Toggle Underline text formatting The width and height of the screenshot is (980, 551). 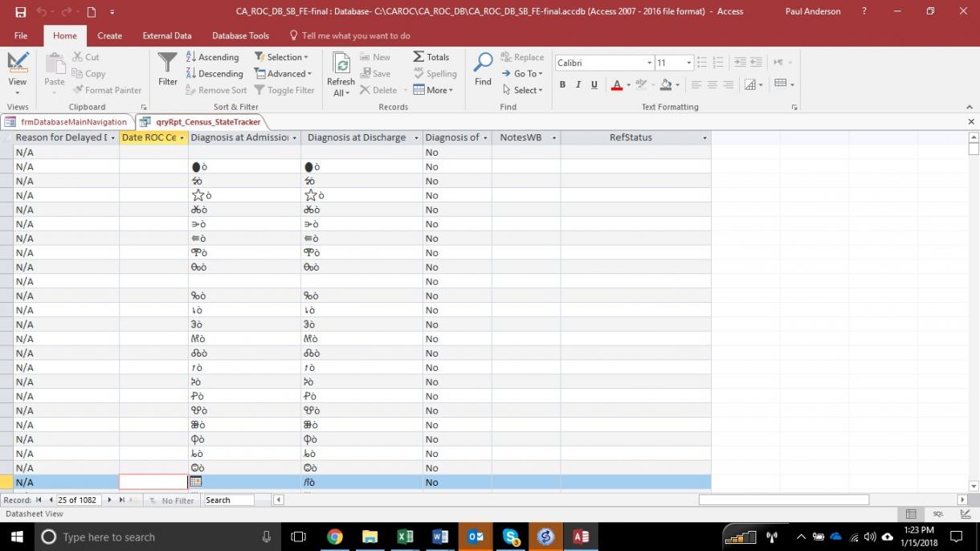[x=594, y=85]
